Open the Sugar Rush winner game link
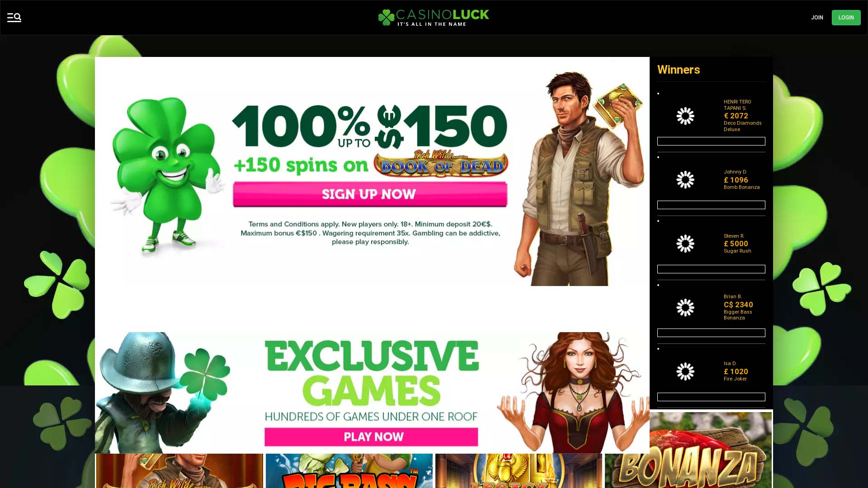The image size is (868, 488). (x=737, y=251)
